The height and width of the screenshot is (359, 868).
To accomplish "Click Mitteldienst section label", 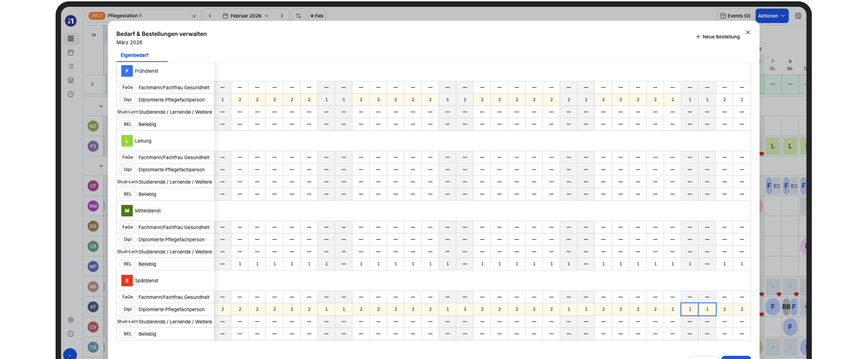I will point(148,211).
